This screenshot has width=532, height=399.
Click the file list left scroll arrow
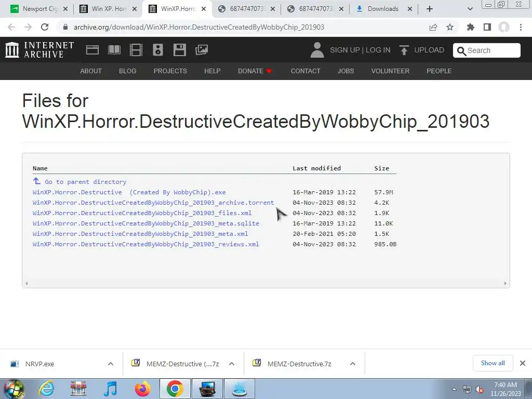tap(26, 283)
